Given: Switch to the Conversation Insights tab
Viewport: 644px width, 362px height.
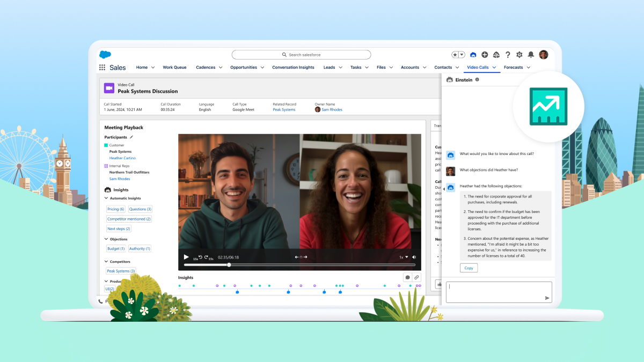Looking at the screenshot, I should (293, 68).
